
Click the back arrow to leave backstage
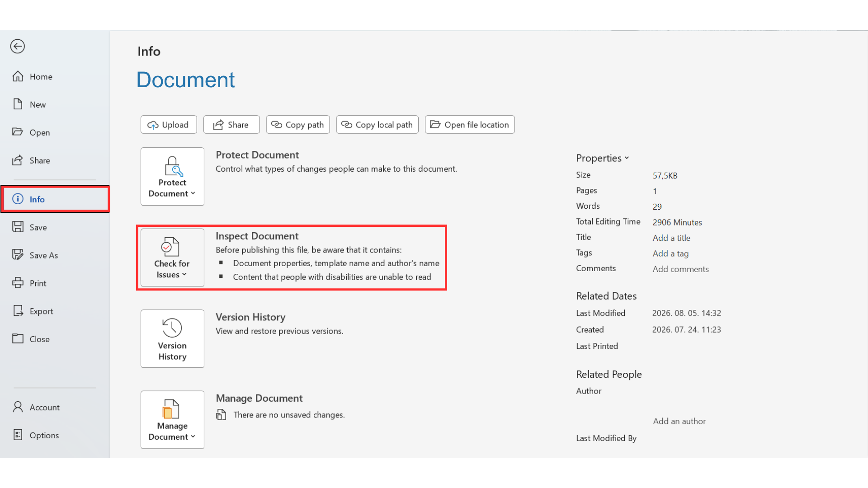coord(18,46)
